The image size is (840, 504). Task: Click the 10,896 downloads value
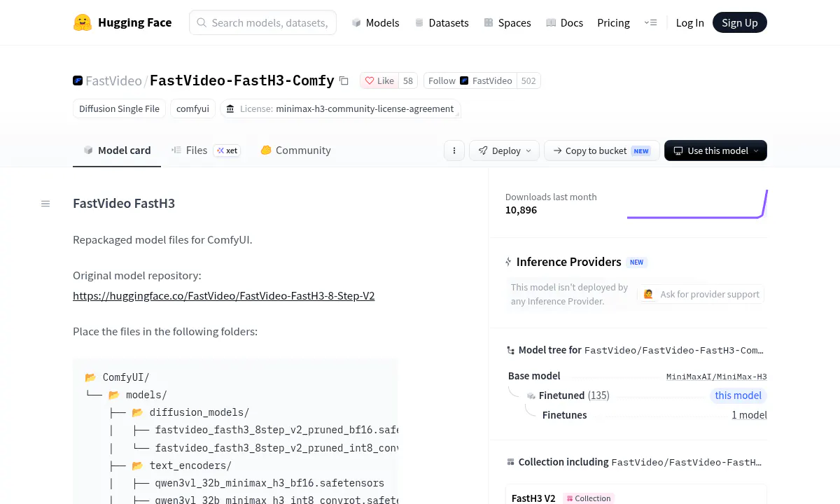coord(521,210)
